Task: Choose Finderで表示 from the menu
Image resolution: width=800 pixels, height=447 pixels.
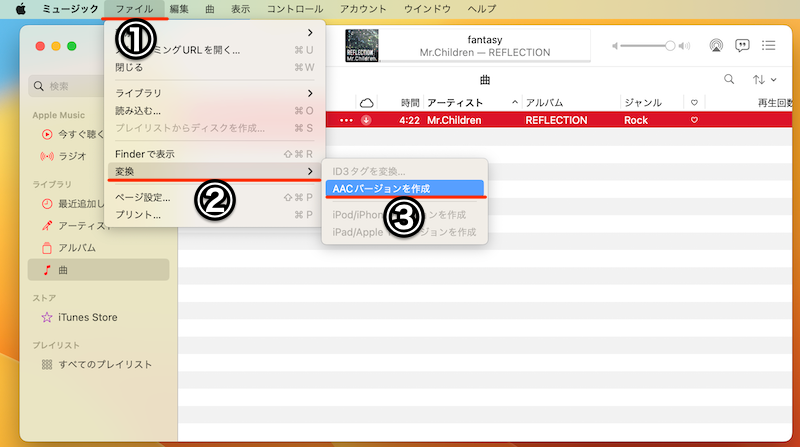Action: tap(145, 154)
